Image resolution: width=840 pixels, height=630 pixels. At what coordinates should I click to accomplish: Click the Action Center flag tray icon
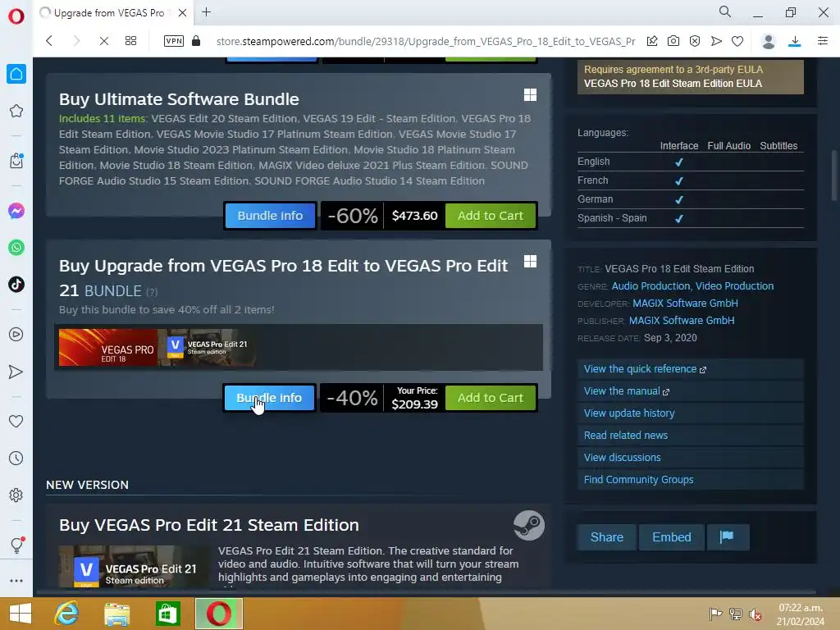point(715,614)
